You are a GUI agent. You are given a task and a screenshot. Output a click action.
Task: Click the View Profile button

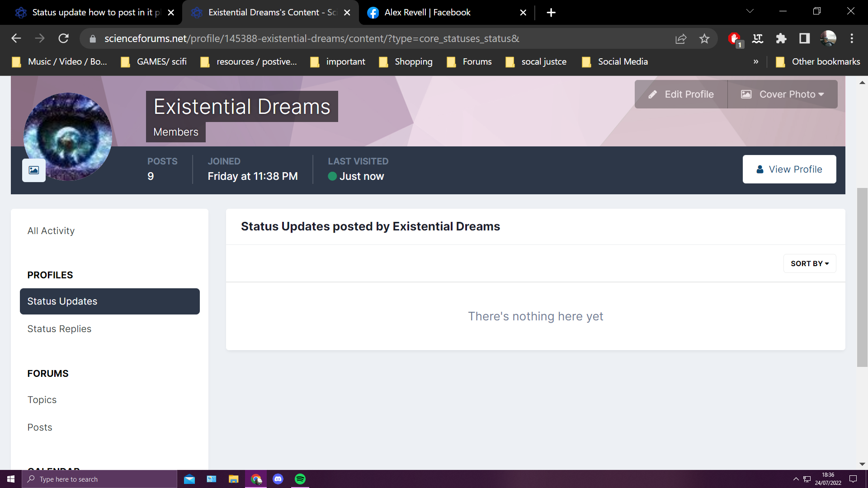789,169
